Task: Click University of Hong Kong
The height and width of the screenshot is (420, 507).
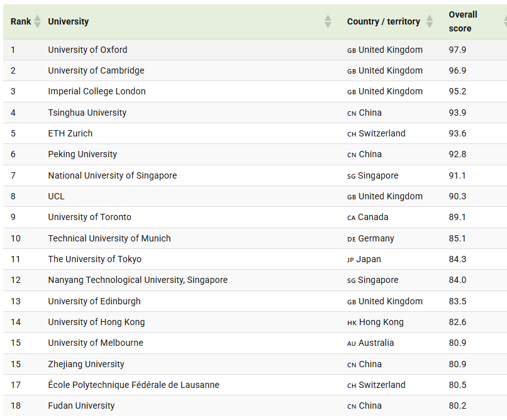Action: pos(96,322)
